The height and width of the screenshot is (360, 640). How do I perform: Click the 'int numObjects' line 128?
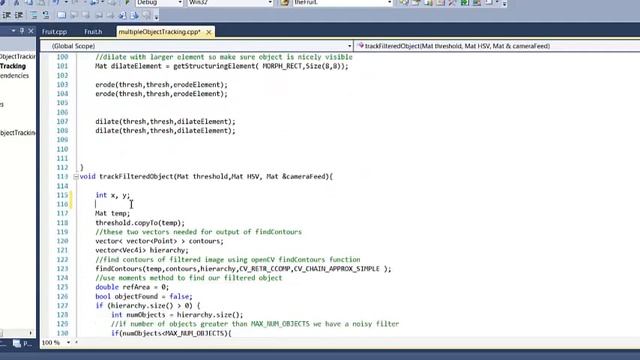tap(177, 315)
